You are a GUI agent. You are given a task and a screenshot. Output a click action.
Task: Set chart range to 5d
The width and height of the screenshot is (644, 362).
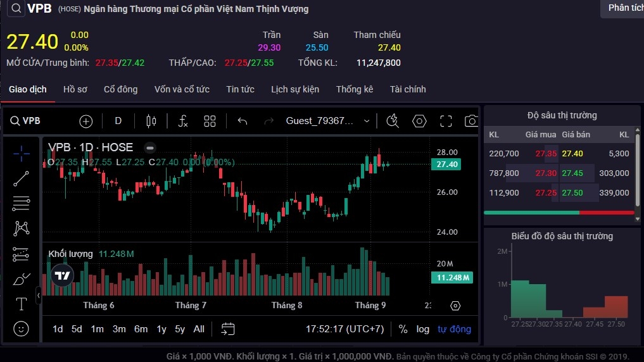click(77, 329)
